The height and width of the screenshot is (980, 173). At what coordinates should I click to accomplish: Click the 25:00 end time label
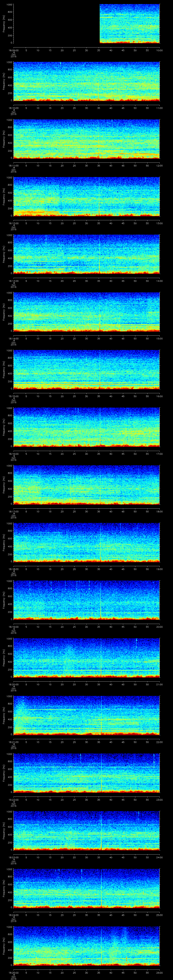[159, 915]
